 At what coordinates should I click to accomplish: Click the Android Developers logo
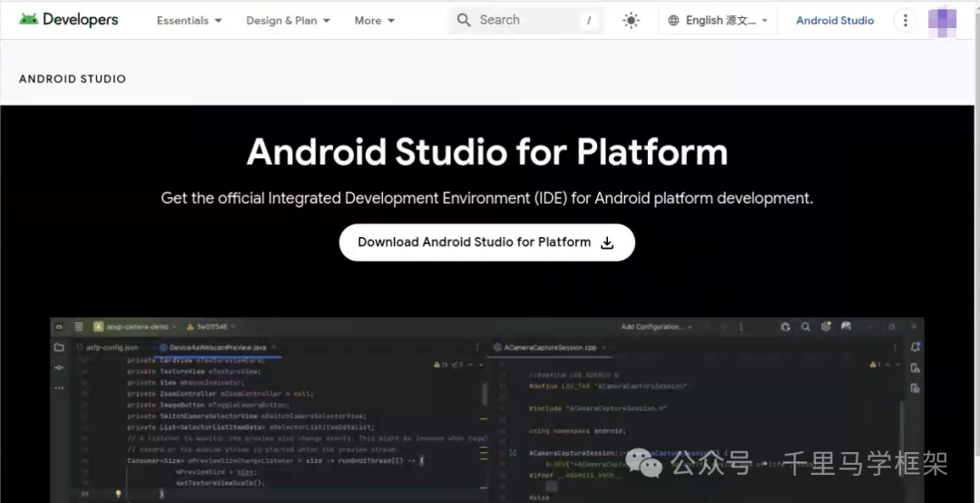pyautogui.click(x=68, y=19)
